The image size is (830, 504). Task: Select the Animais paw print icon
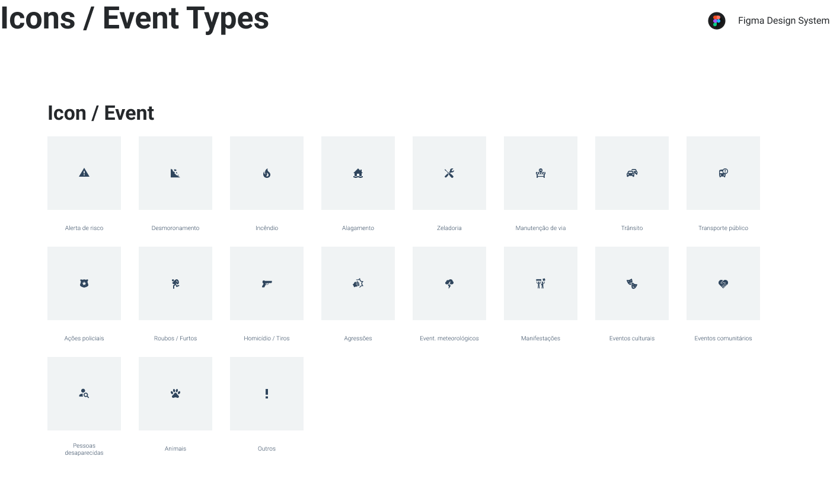click(175, 393)
